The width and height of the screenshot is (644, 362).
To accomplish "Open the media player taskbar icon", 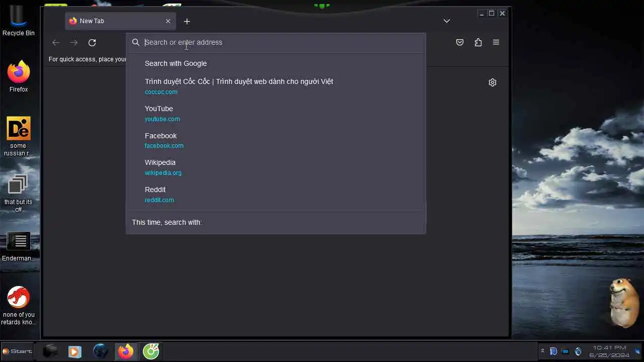I will (x=74, y=351).
